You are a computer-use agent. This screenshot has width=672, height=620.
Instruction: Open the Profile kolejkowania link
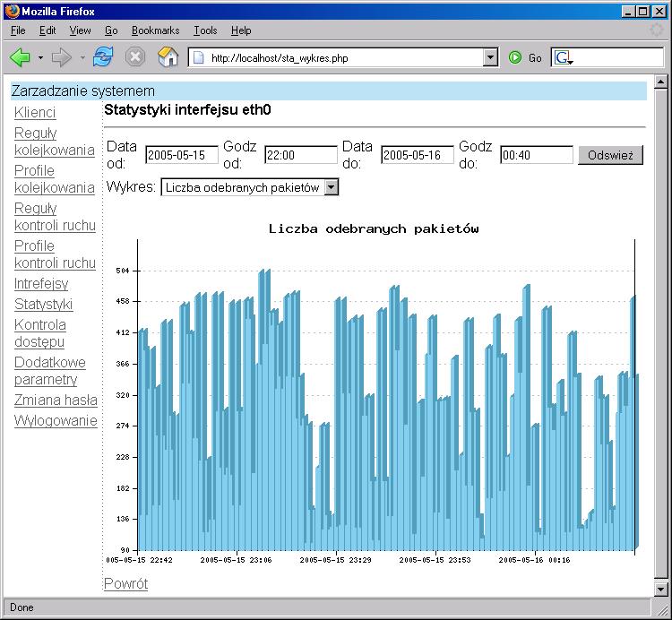(55, 179)
